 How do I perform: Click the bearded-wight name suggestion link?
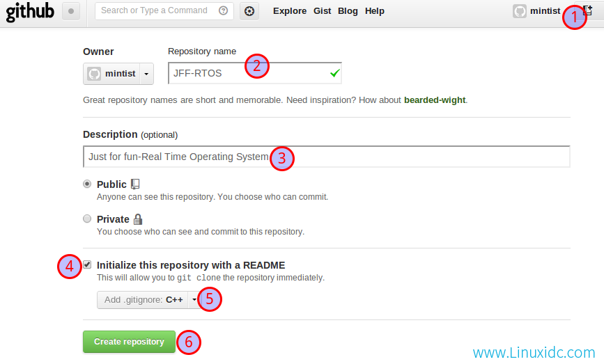[435, 100]
